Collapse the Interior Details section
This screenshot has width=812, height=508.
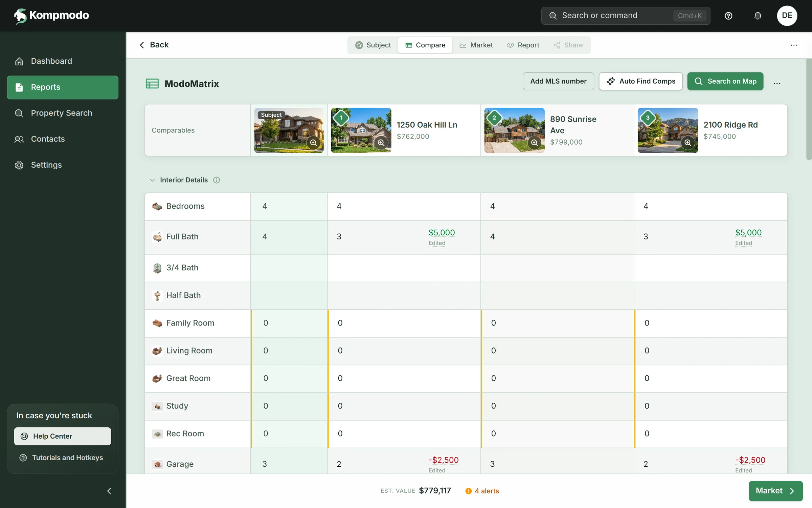click(x=152, y=180)
